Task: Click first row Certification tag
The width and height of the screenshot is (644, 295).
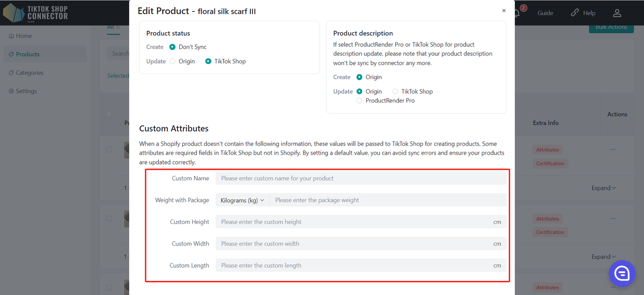Action: 550,163
